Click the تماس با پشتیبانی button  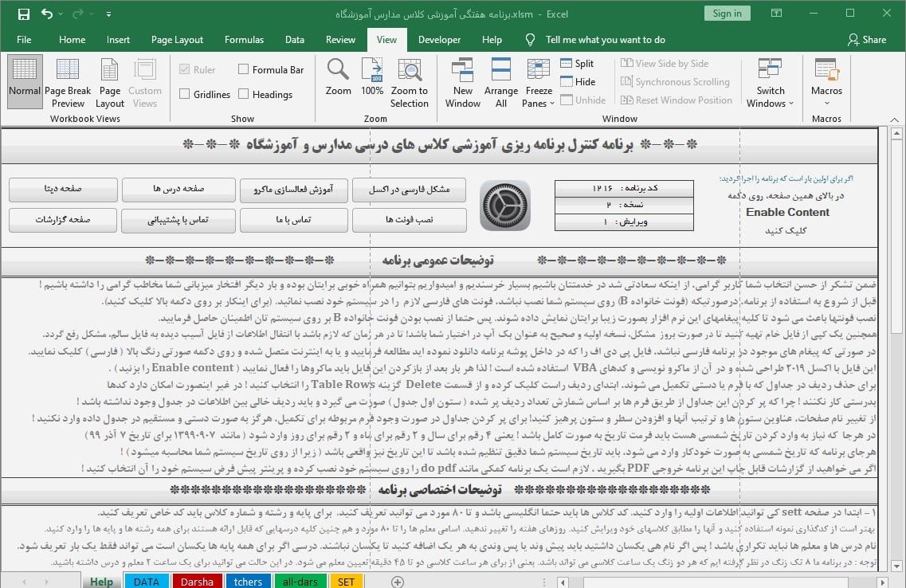[x=178, y=221]
